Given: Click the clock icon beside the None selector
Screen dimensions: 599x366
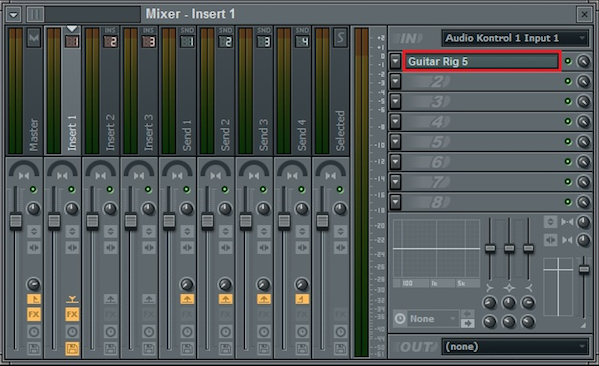Looking at the screenshot, I should 400,319.
